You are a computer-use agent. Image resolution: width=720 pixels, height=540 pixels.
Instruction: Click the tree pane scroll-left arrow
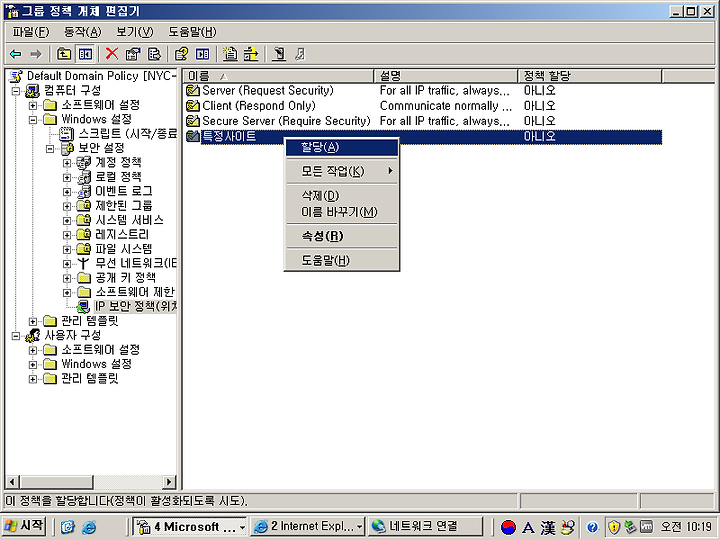(x=11, y=482)
